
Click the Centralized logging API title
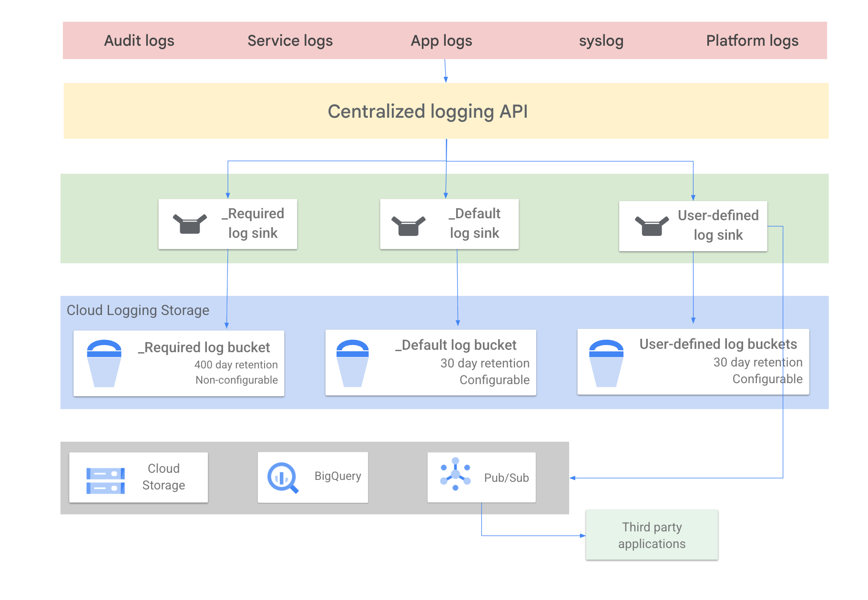tap(428, 112)
